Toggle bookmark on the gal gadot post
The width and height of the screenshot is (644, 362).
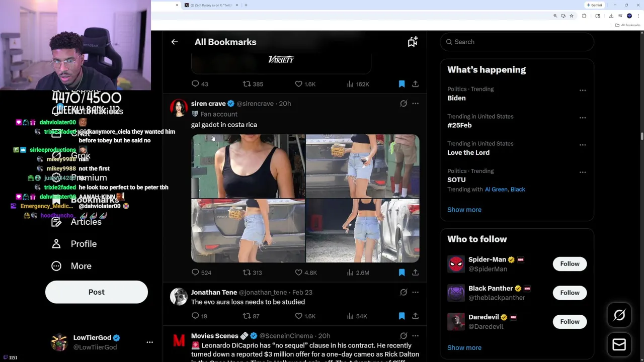(x=401, y=273)
